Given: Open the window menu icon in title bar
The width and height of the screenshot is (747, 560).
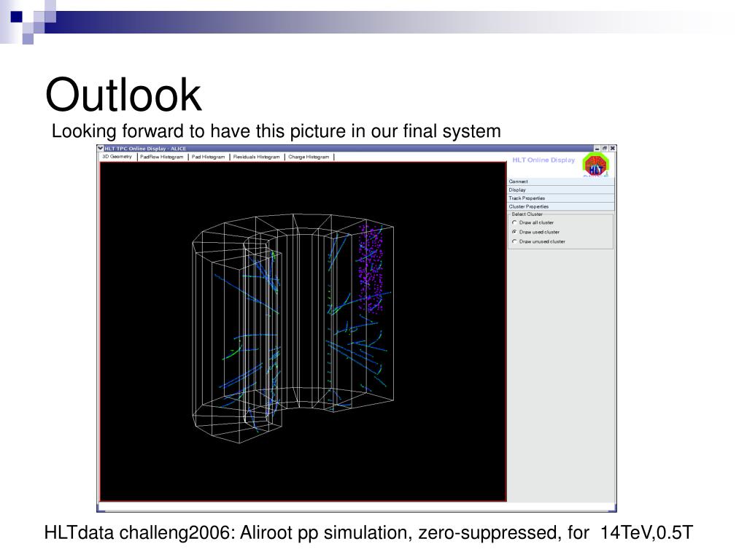Looking at the screenshot, I should [101, 149].
